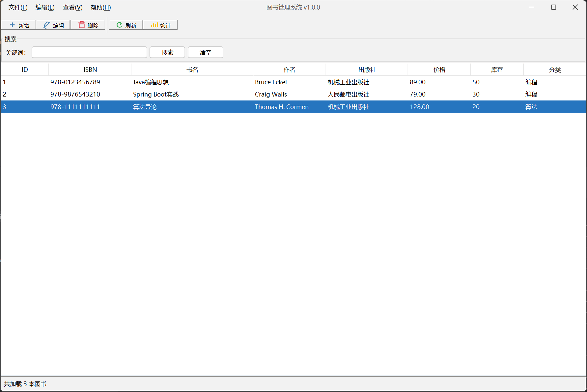Viewport: 587px width, 392px height.
Task: Click the 刷新 refresh toolbar icon
Action: (119, 25)
